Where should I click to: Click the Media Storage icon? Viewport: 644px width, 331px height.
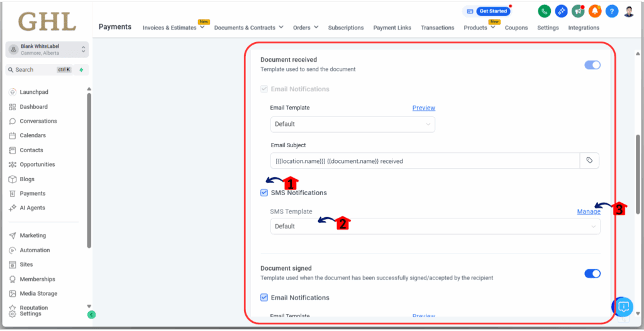[x=13, y=294]
